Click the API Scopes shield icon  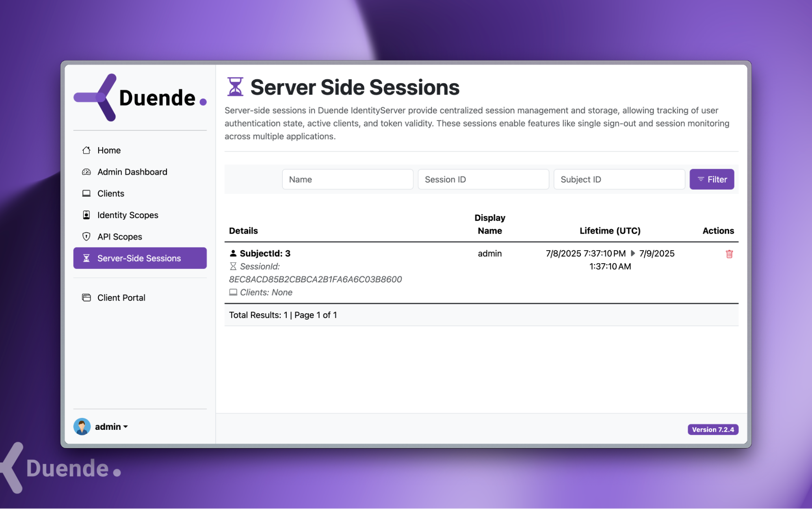point(86,236)
